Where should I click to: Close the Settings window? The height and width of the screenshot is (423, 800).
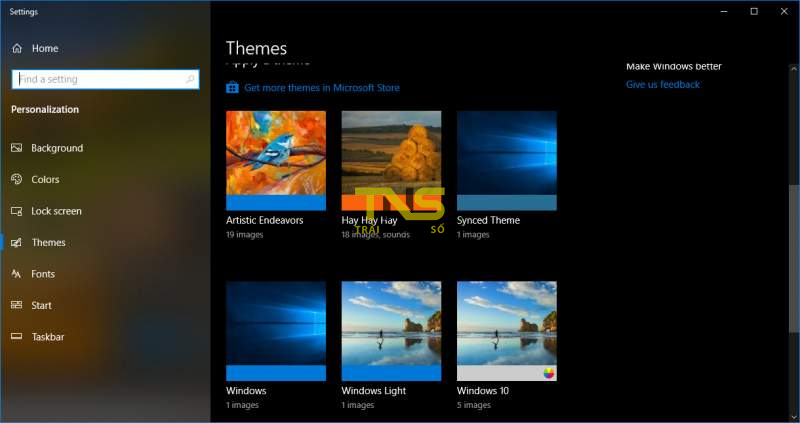(784, 11)
